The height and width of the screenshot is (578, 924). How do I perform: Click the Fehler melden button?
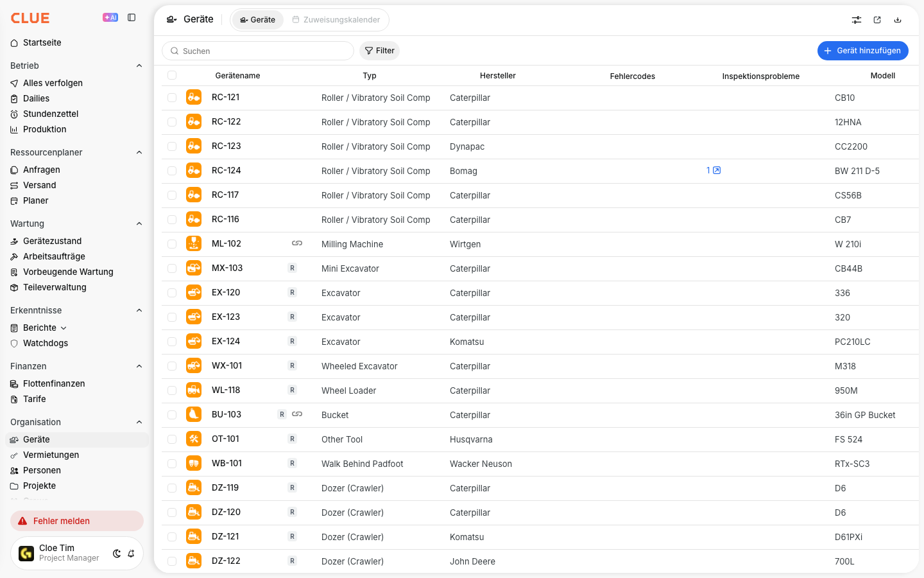point(77,521)
